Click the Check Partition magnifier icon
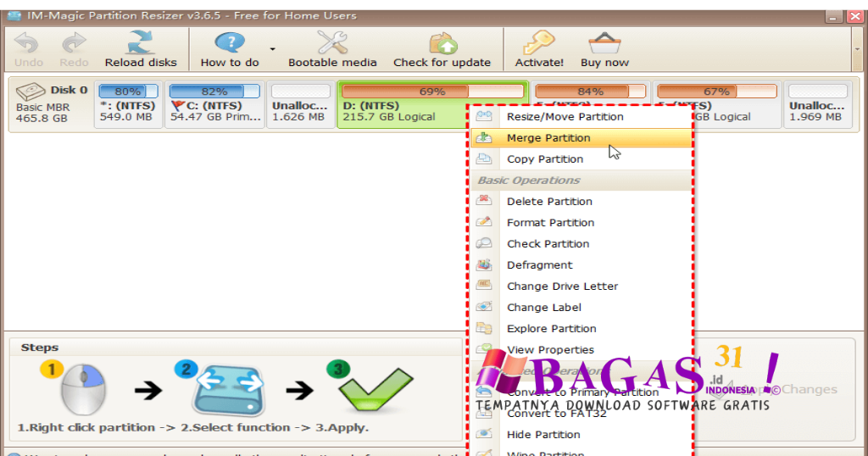This screenshot has width=868, height=456. click(484, 243)
